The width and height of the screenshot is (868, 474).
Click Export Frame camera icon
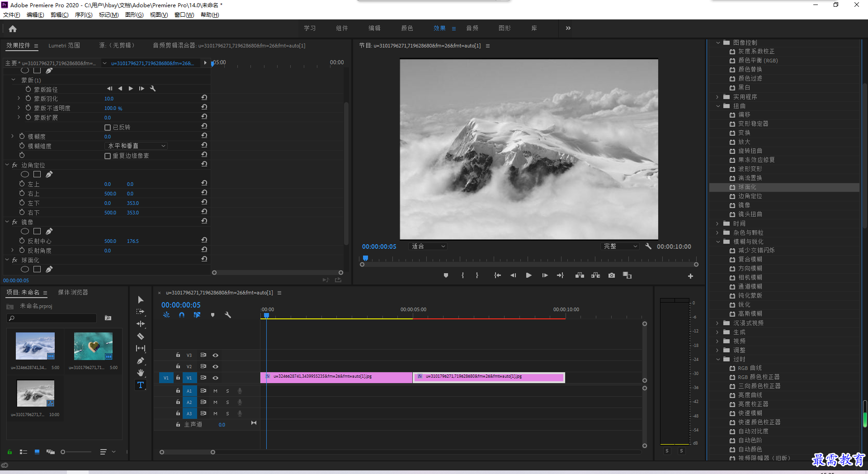pyautogui.click(x=612, y=275)
